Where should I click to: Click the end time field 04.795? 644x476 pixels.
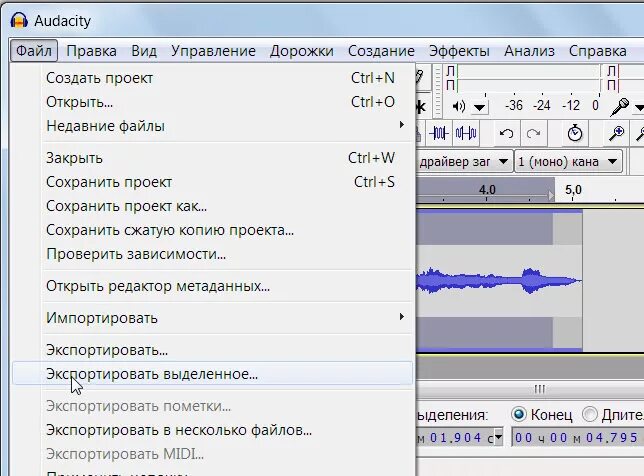577,438
